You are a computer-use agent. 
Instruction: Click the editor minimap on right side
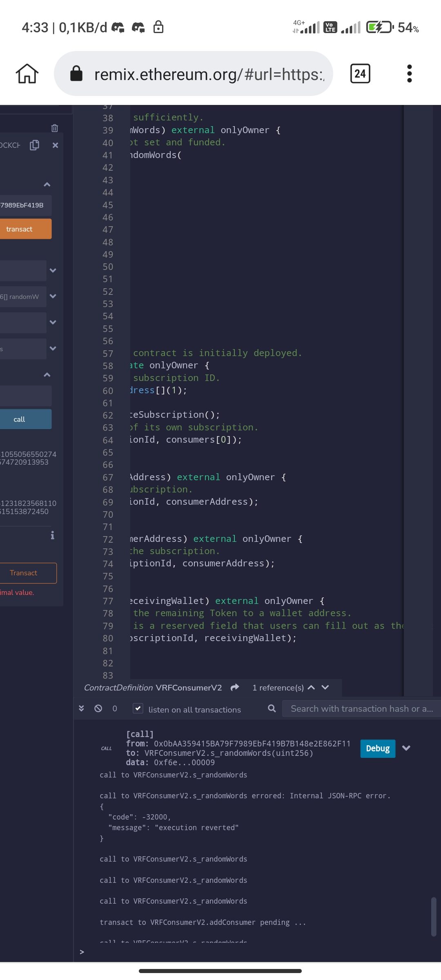coord(418,400)
